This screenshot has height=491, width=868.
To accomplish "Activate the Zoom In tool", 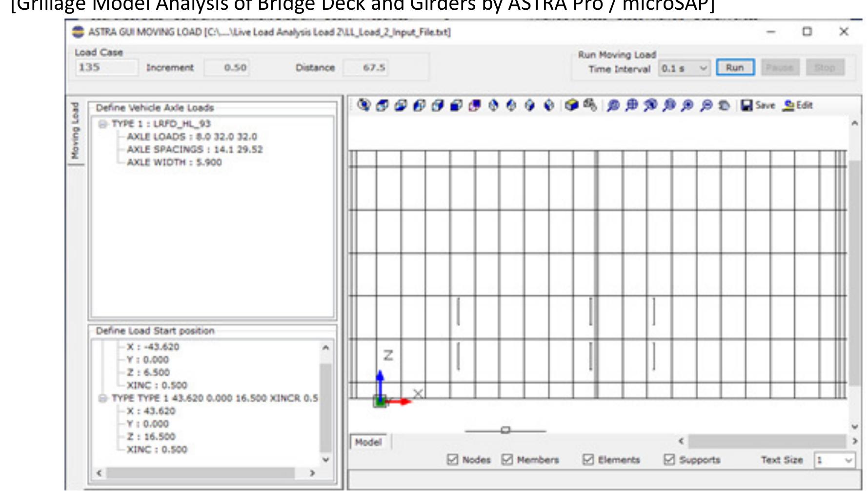I will [687, 103].
